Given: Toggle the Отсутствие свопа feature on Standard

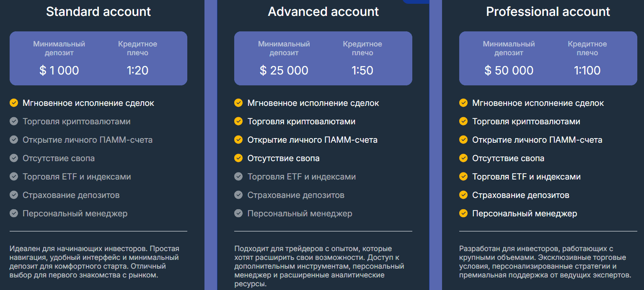Looking at the screenshot, I should point(13,158).
